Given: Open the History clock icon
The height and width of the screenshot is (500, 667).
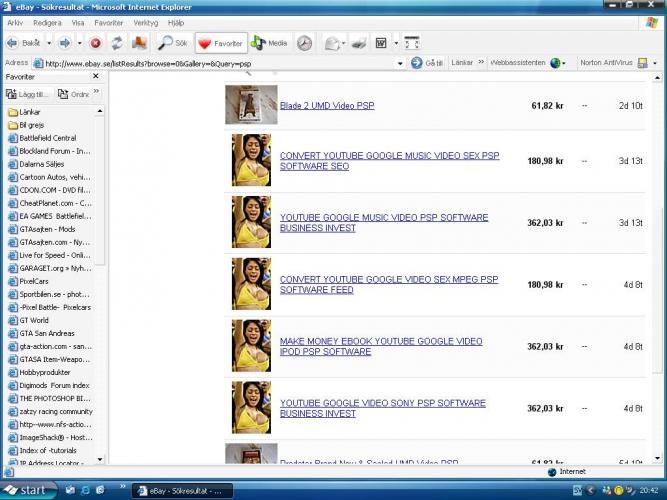Looking at the screenshot, I should (x=304, y=43).
